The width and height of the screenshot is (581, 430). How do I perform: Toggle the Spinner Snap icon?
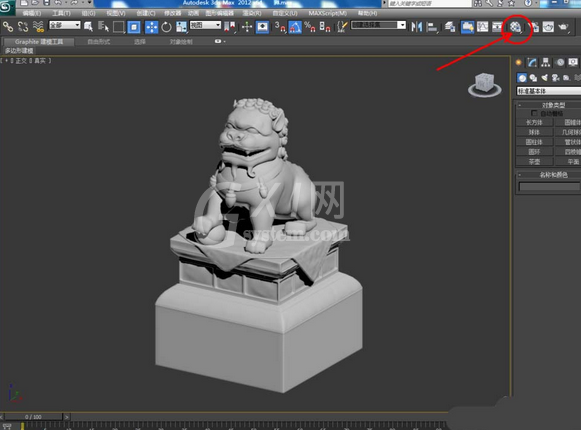(x=325, y=27)
